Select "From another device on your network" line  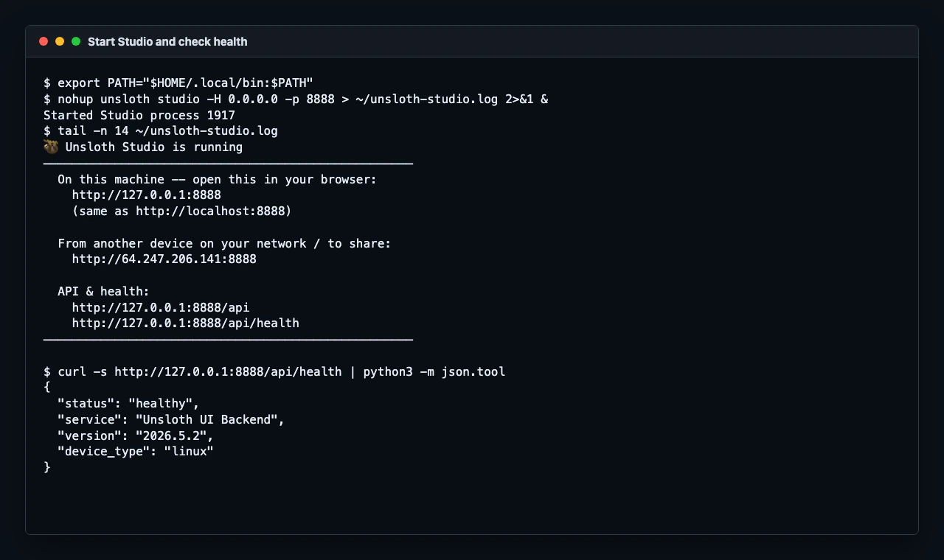point(224,243)
